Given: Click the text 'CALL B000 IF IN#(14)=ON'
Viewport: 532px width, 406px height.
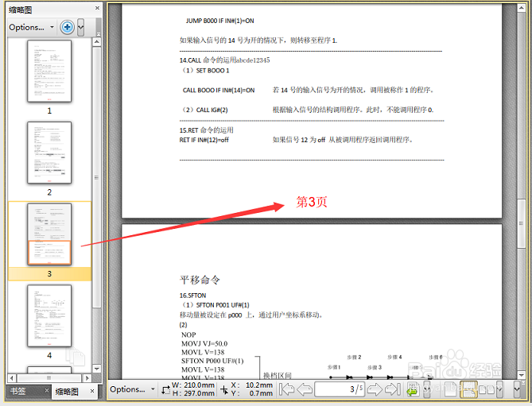Looking at the screenshot, I should coord(219,90).
